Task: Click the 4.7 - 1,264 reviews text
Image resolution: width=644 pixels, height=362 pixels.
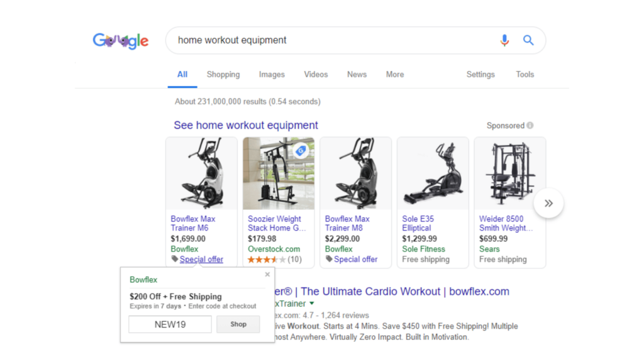Action: 336,315
